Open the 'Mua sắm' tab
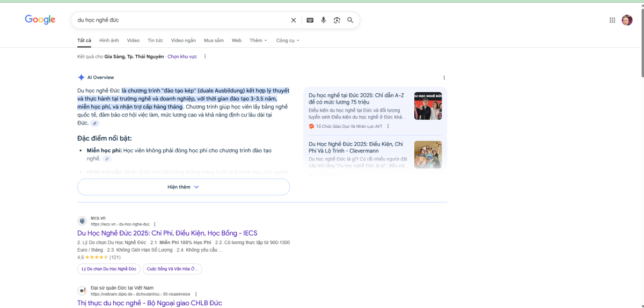This screenshot has height=308, width=644. tap(214, 40)
